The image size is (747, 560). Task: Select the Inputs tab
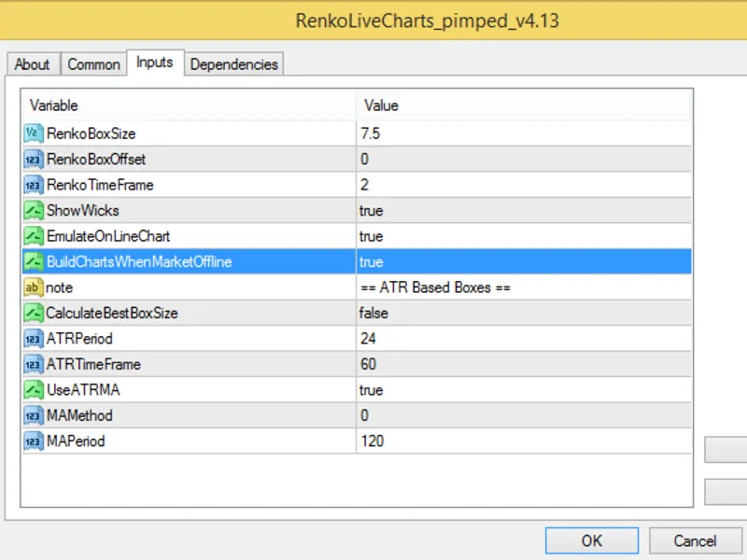click(155, 63)
